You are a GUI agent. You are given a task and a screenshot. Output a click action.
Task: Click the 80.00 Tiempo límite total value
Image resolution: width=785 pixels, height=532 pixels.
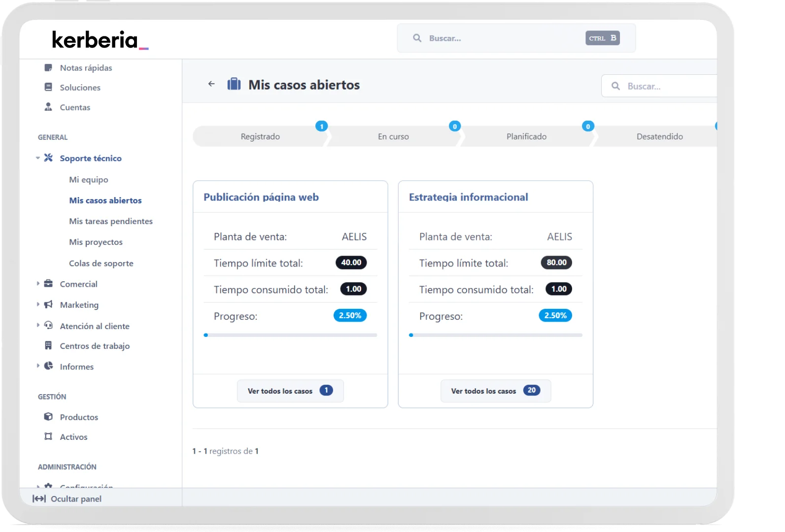[556, 263]
